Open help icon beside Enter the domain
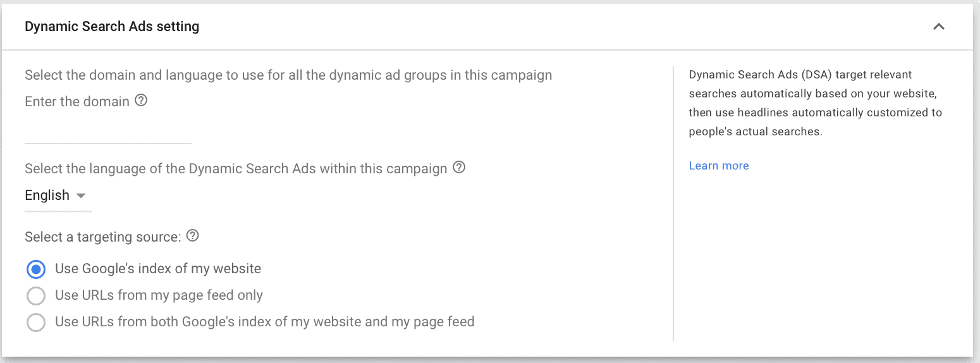The height and width of the screenshot is (363, 980). (x=142, y=101)
